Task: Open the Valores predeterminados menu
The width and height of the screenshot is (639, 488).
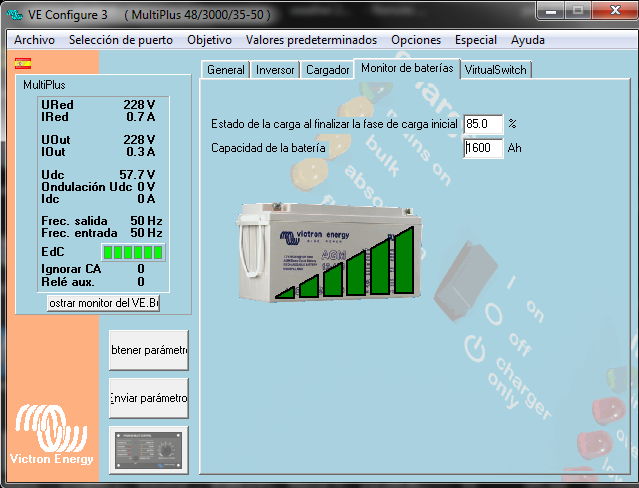Action: point(311,40)
